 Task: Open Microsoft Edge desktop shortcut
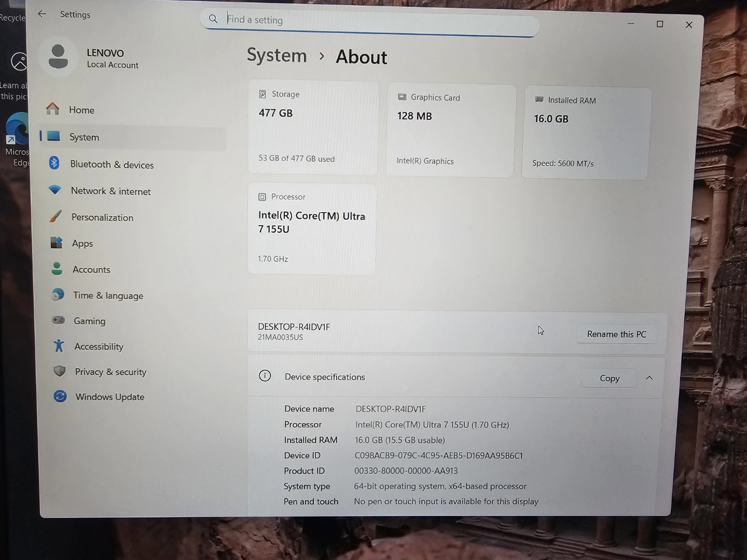(x=17, y=139)
